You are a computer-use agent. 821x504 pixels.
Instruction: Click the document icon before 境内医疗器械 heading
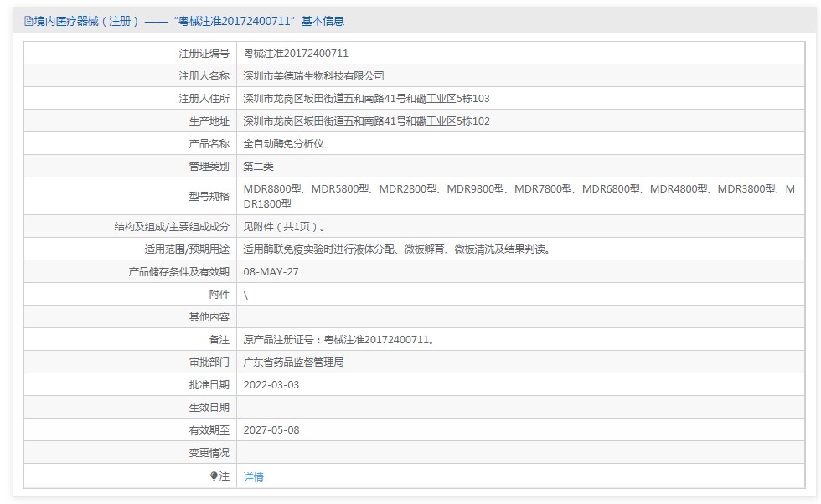[28, 21]
